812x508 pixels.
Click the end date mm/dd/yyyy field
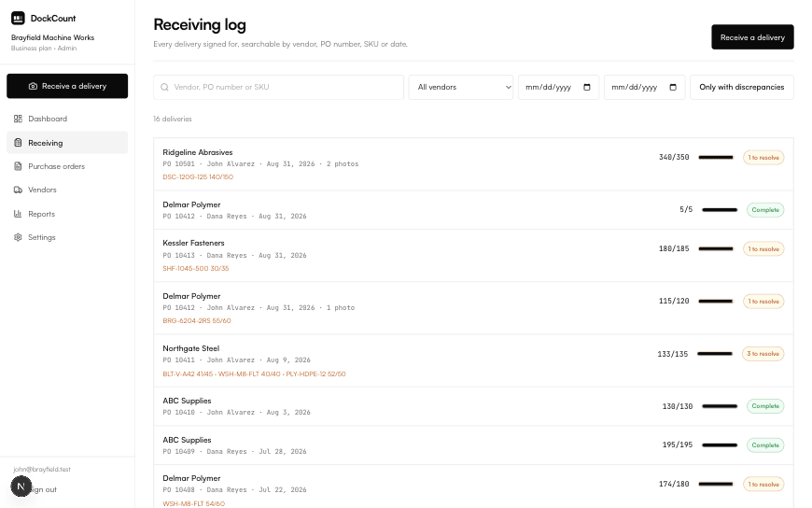(644, 87)
